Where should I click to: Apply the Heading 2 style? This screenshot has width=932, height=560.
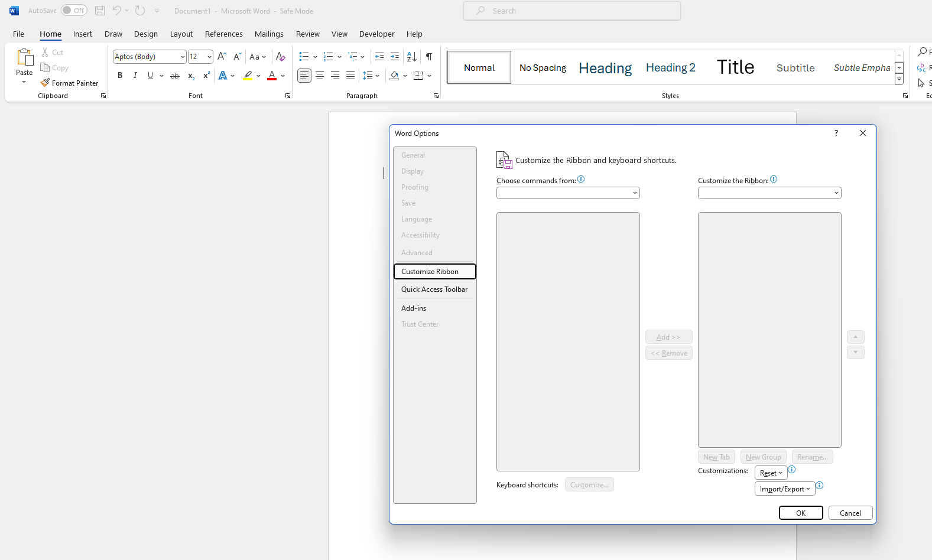click(x=671, y=68)
